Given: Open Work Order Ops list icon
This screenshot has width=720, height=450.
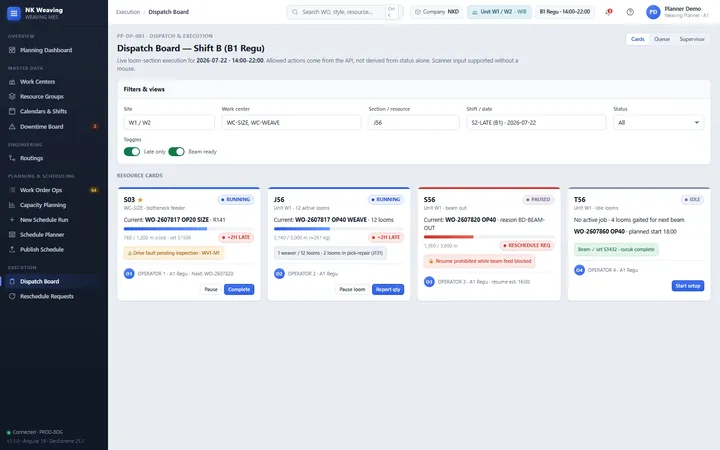Looking at the screenshot, I should pos(12,190).
